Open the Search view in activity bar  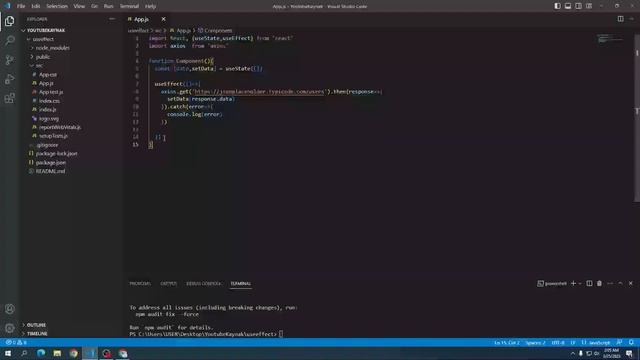[9, 40]
